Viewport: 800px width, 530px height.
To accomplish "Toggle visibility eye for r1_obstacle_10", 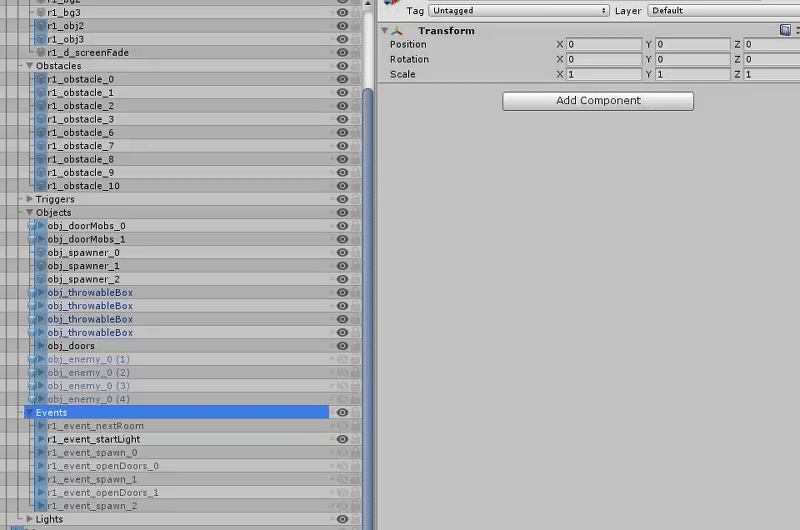I will click(342, 186).
